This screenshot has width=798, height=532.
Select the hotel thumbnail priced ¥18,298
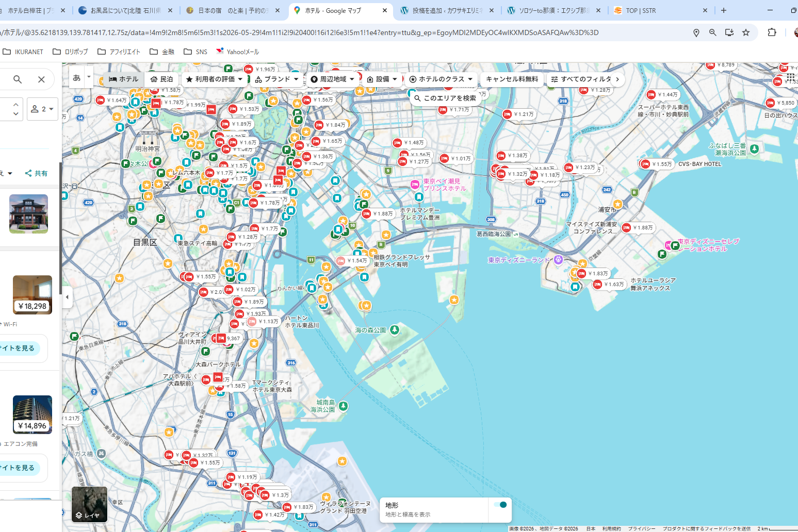32,294
